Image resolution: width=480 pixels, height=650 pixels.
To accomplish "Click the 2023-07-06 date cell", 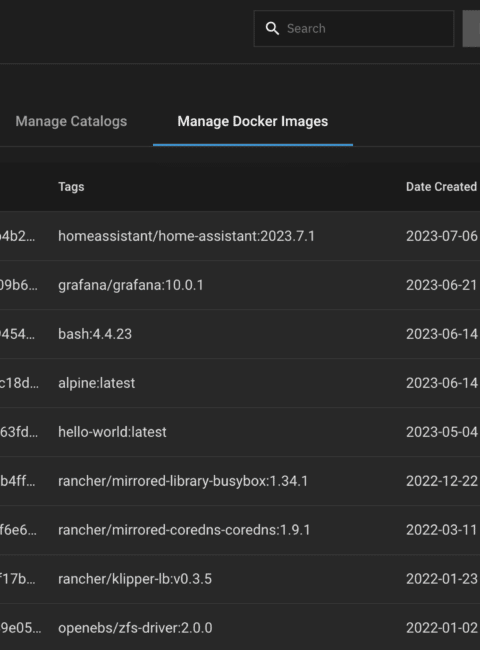I will [442, 236].
